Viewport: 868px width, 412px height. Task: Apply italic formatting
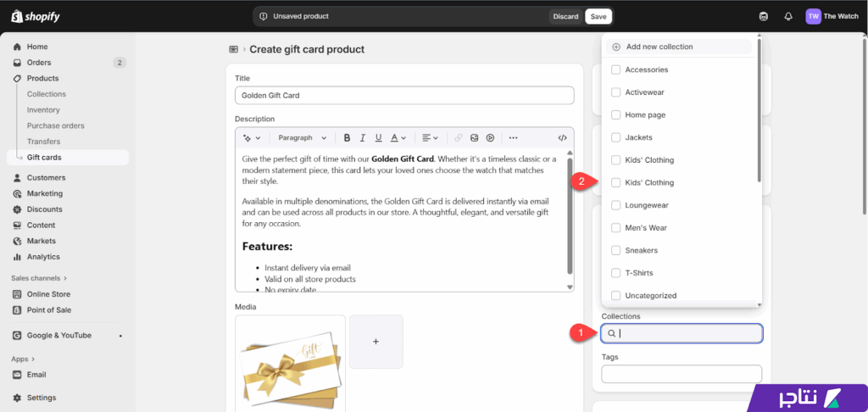coord(363,138)
